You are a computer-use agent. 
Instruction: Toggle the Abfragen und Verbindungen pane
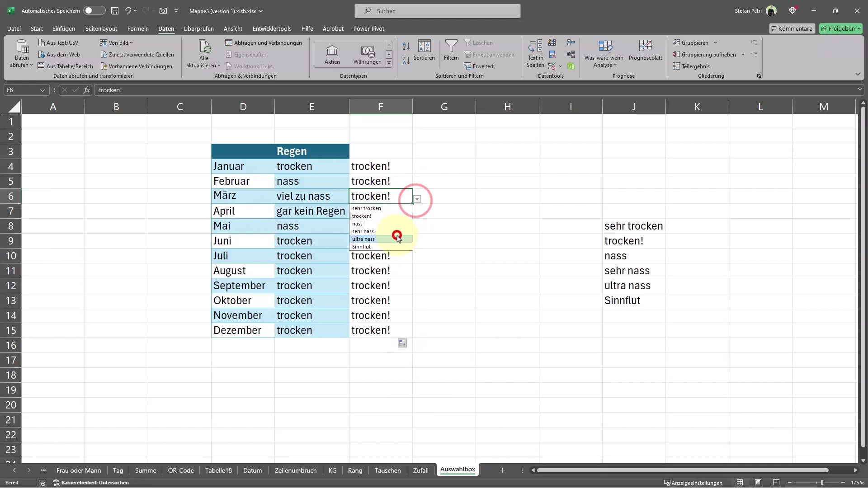click(264, 43)
